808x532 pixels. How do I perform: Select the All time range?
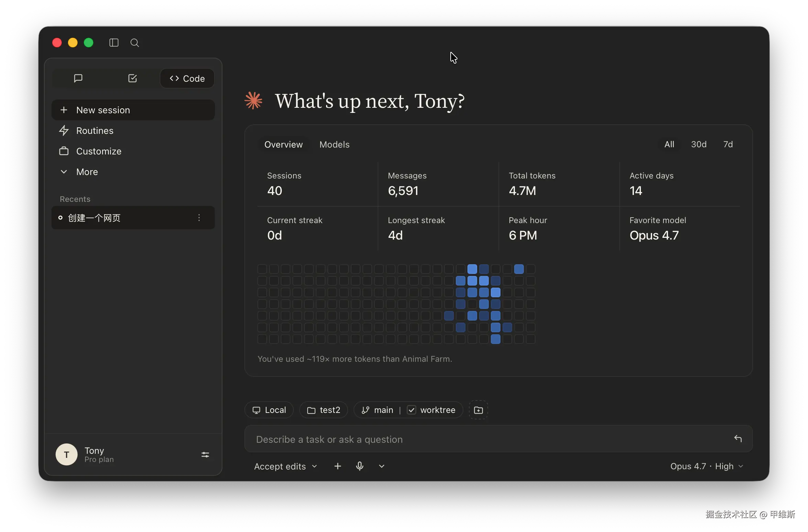[669, 144]
